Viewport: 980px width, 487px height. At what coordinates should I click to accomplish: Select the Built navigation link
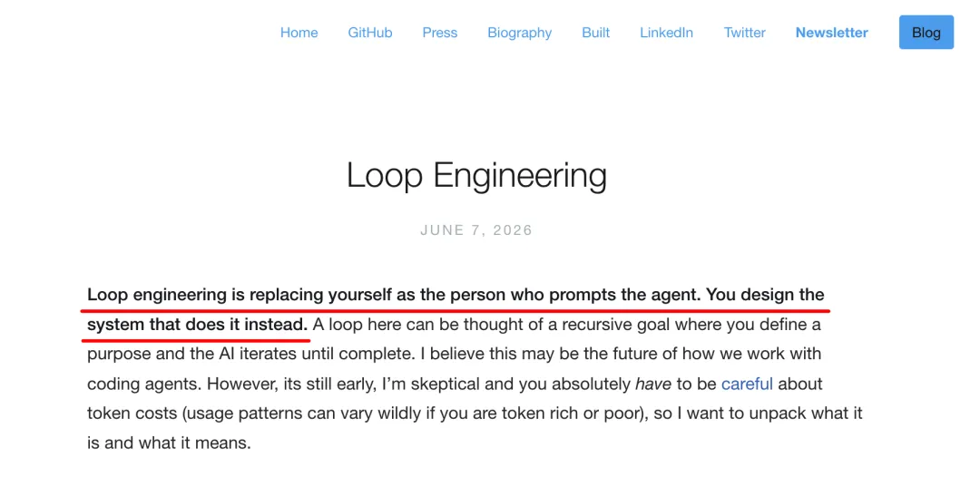pyautogui.click(x=595, y=33)
